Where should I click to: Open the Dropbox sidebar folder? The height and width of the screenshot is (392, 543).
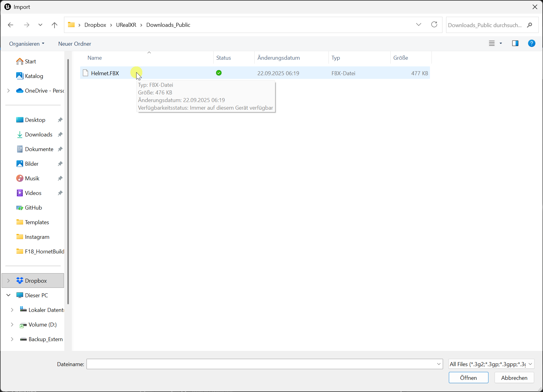click(x=36, y=281)
